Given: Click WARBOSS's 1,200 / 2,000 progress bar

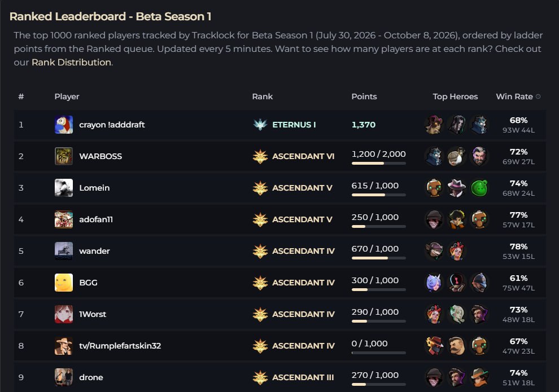Looking at the screenshot, I should (379, 164).
